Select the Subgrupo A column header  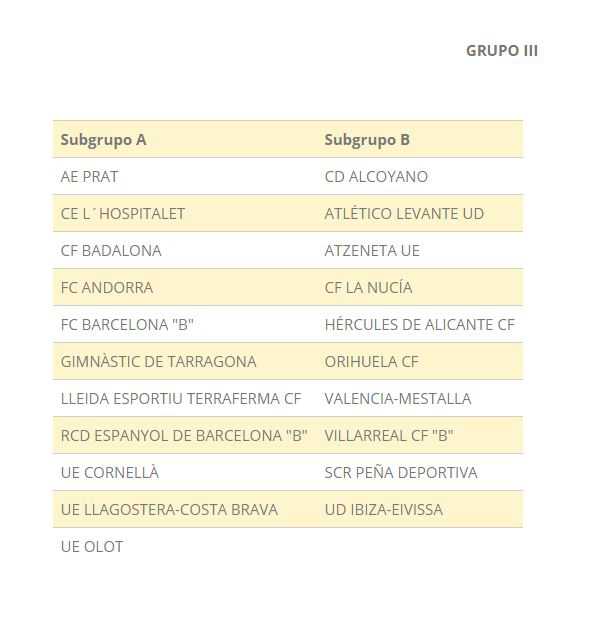103,140
